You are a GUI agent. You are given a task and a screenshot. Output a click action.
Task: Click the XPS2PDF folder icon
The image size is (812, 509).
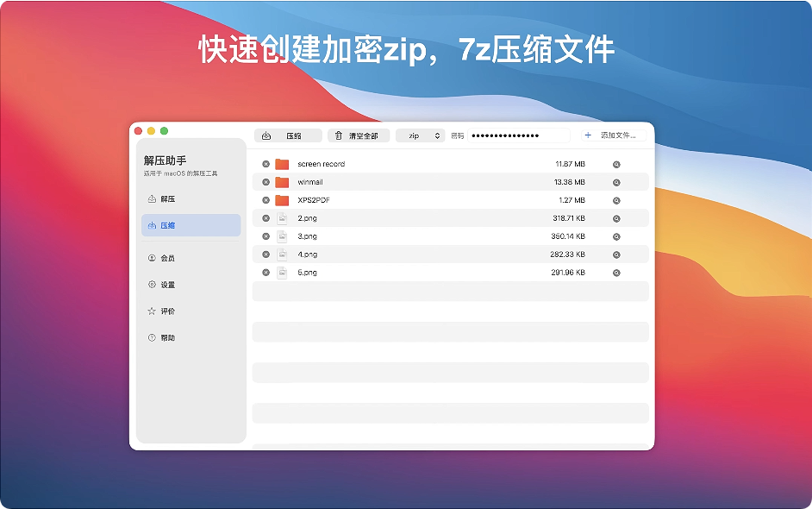point(282,201)
